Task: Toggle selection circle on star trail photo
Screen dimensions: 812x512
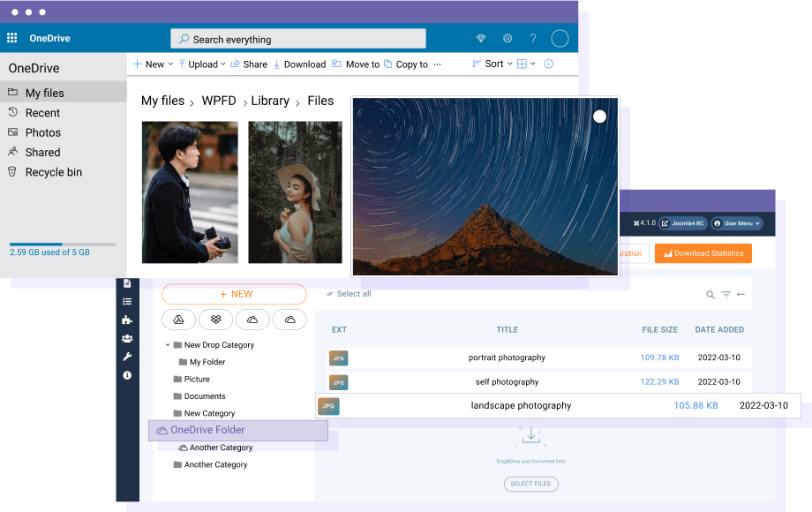Action: click(x=599, y=117)
